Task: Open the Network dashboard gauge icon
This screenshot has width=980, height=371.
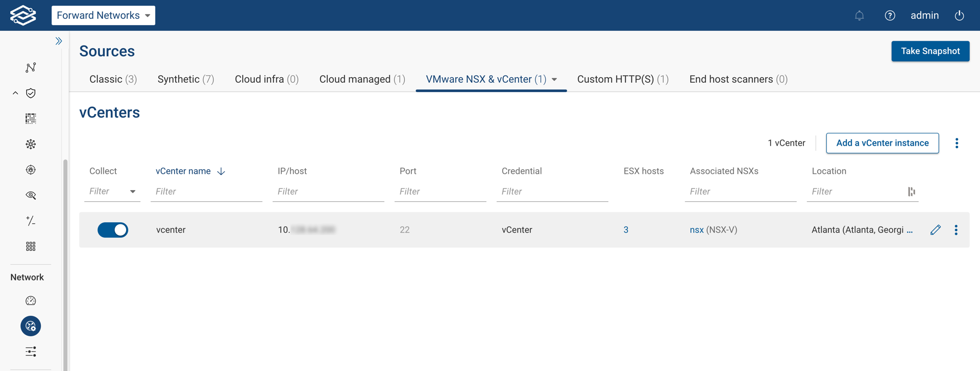Action: [x=31, y=300]
